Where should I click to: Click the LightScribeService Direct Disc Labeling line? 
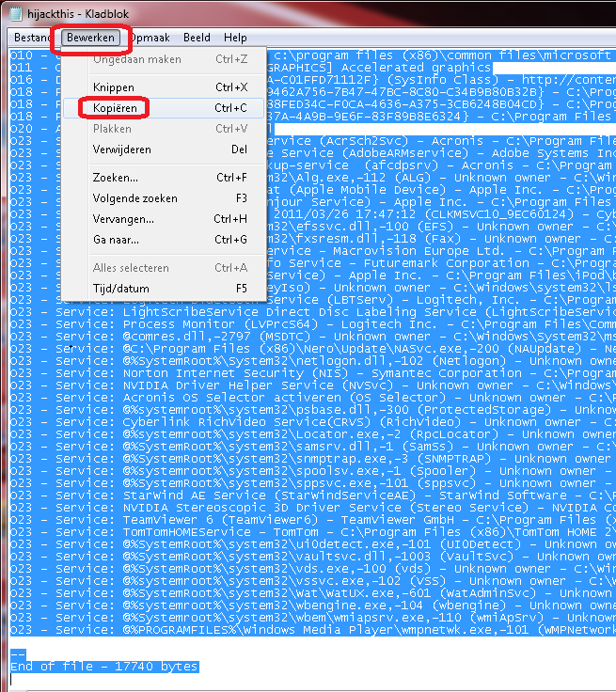tap(312, 312)
